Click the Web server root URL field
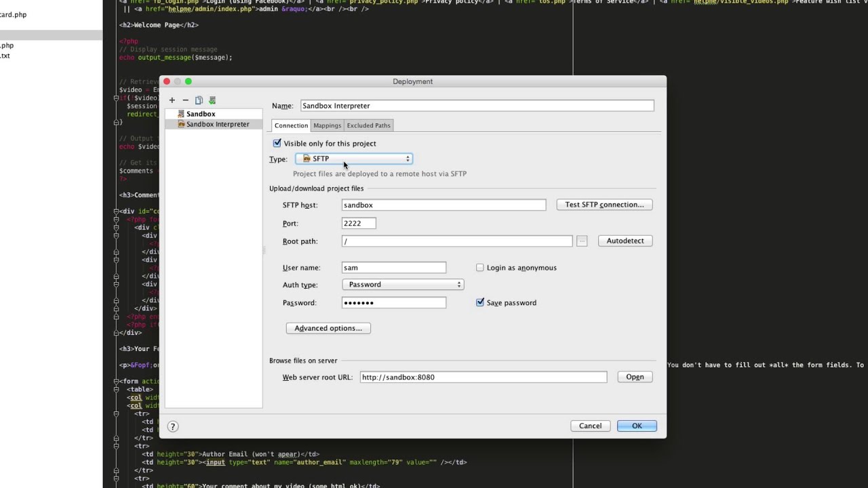 484,377
